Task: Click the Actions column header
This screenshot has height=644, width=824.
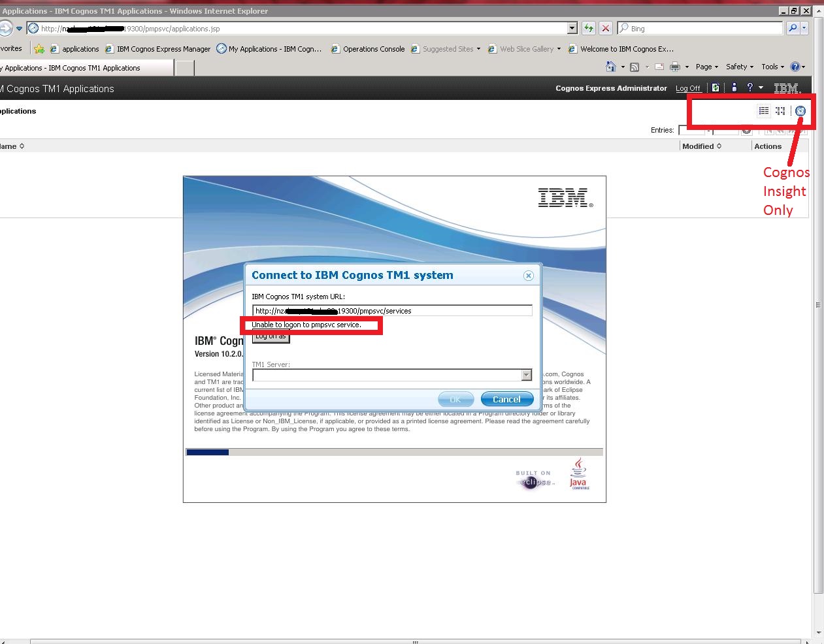Action: click(x=768, y=146)
